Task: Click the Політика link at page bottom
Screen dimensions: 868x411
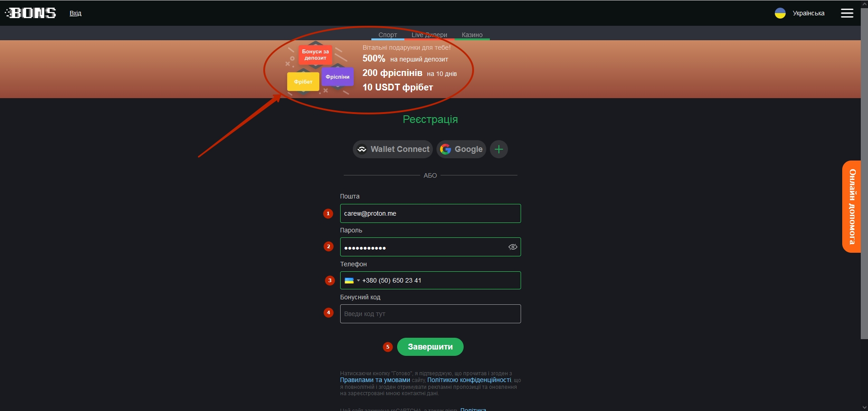Action: point(473,409)
